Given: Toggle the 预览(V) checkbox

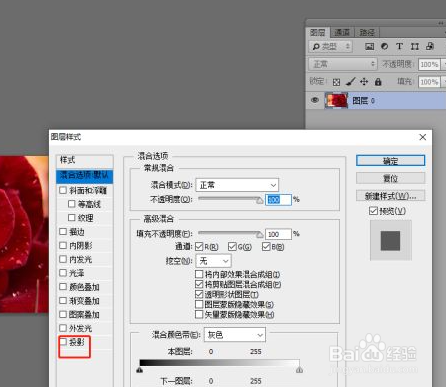Looking at the screenshot, I should 373,211.
